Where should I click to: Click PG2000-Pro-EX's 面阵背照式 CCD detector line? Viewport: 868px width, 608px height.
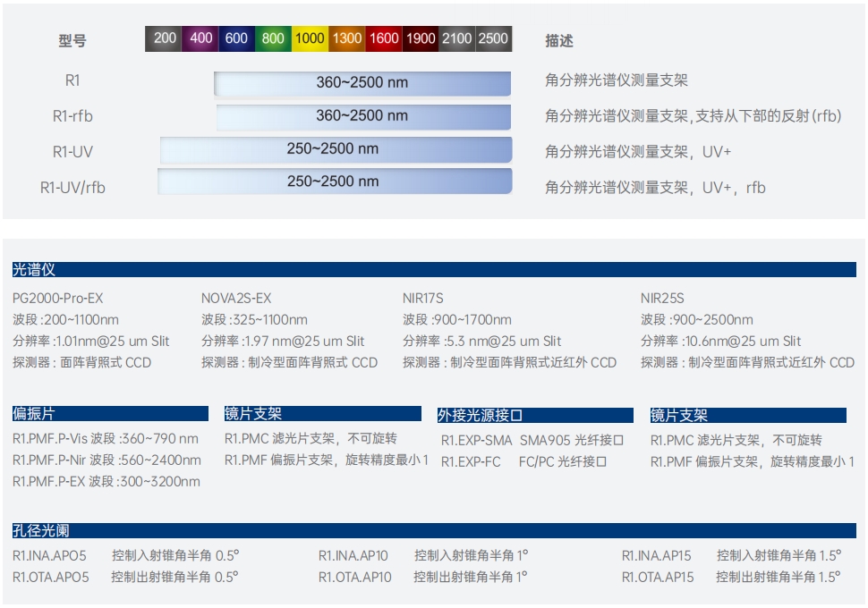coord(82,362)
